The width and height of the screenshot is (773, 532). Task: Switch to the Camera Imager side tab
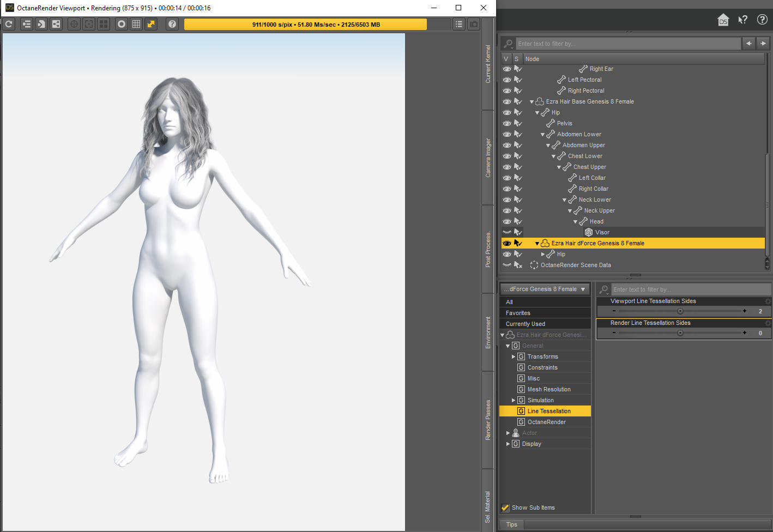pos(488,158)
